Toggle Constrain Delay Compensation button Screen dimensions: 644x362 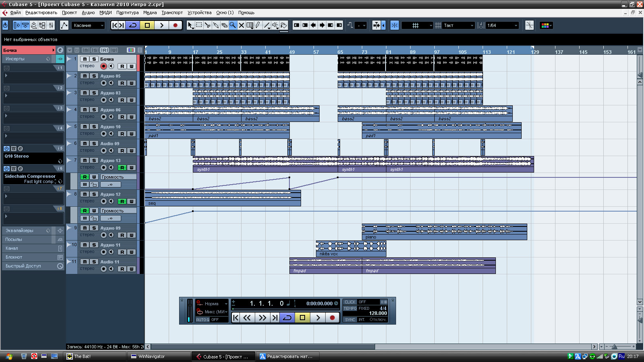(5, 25)
